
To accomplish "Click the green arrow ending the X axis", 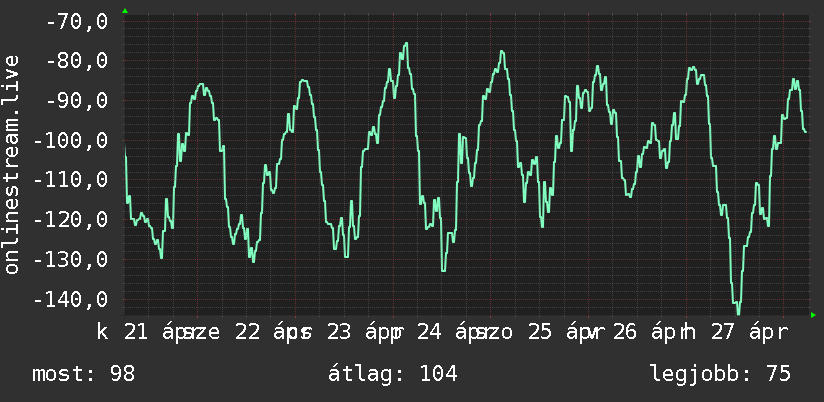I will tap(813, 315).
